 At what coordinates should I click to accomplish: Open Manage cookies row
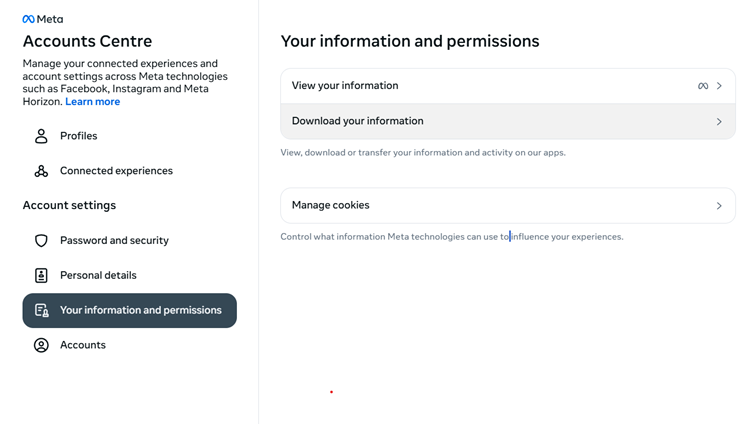click(x=508, y=205)
